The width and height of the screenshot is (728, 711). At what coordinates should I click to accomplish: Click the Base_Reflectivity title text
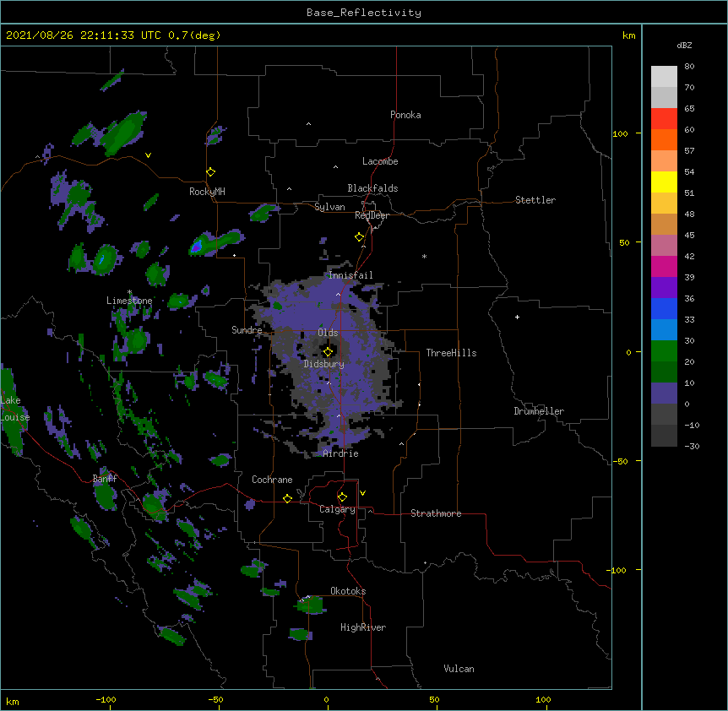364,13
